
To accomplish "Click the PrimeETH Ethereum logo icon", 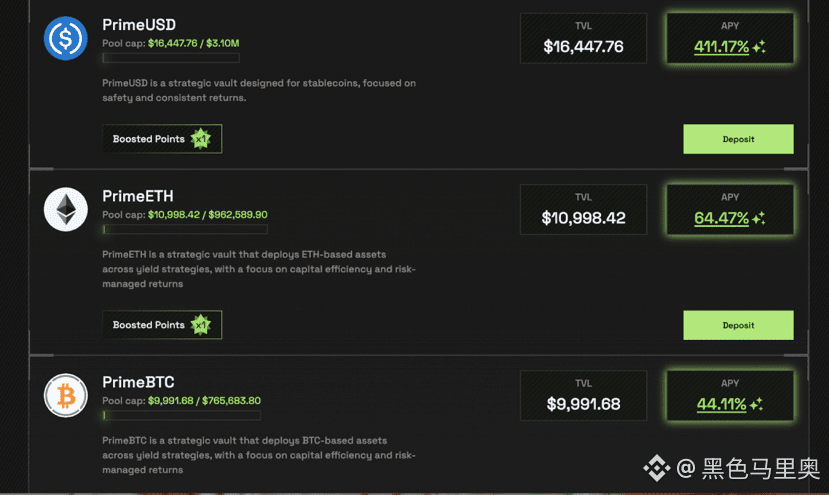I will click(x=66, y=210).
